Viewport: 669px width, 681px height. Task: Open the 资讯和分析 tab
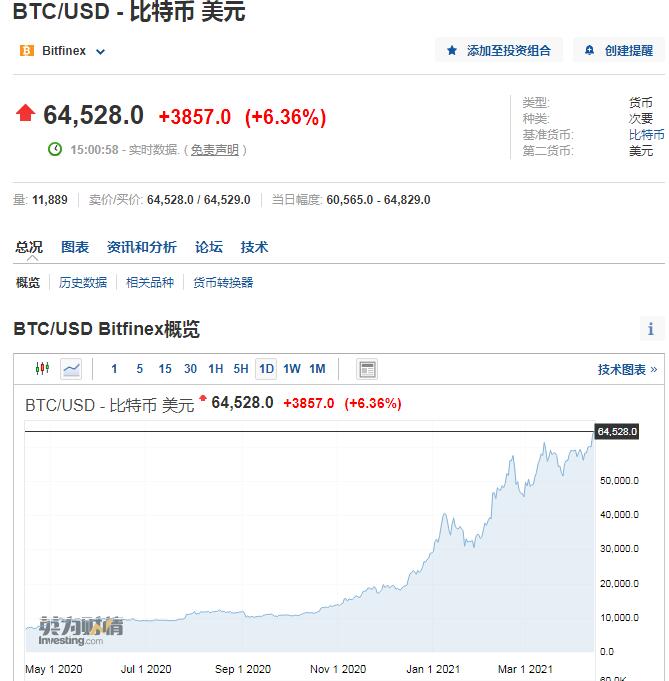(142, 247)
